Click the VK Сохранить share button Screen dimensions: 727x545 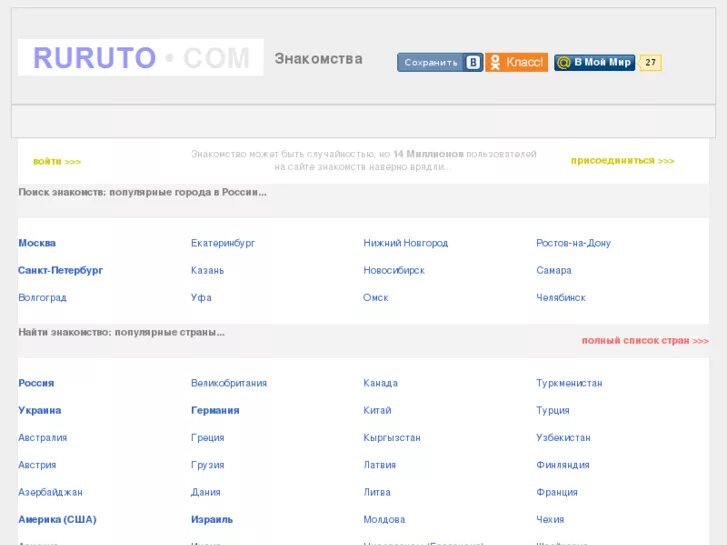(440, 62)
